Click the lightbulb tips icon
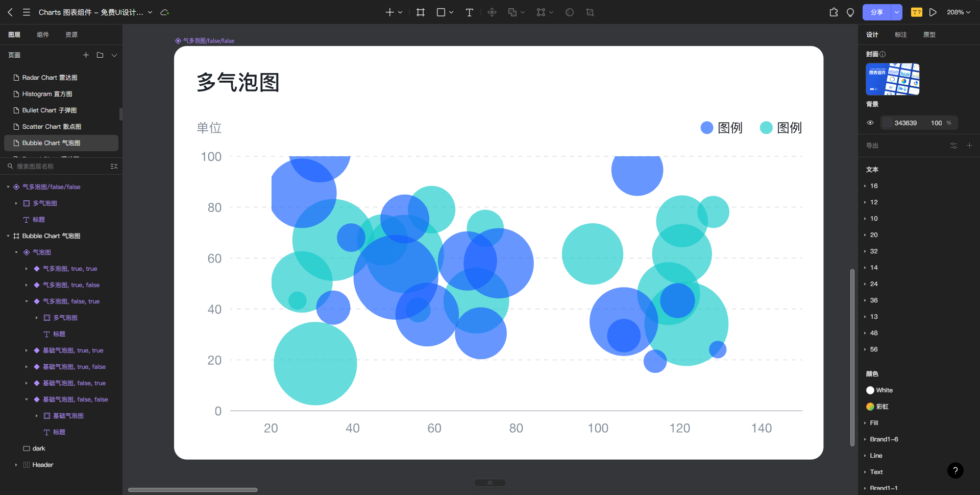The width and height of the screenshot is (980, 495). pyautogui.click(x=850, y=12)
